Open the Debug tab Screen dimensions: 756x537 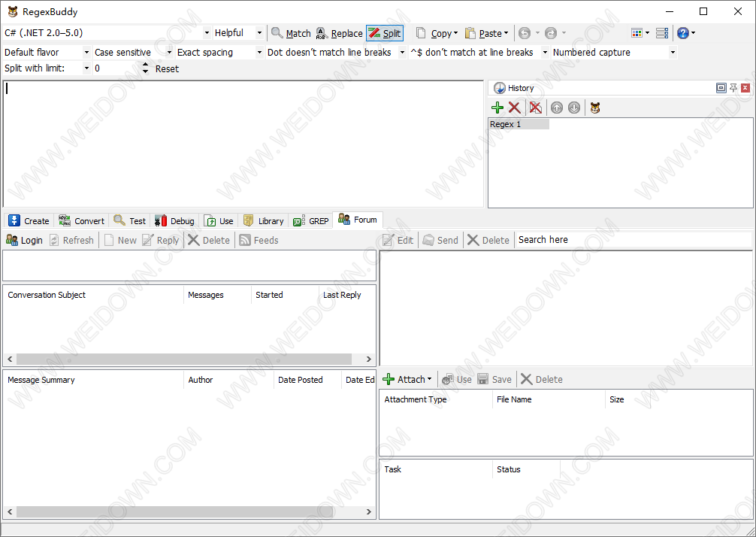tap(174, 221)
